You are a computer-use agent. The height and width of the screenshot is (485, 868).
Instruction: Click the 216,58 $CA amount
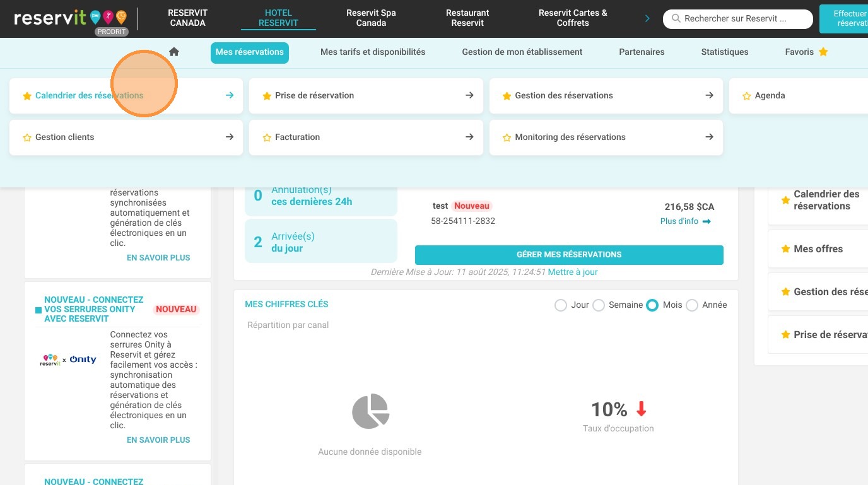[689, 207]
